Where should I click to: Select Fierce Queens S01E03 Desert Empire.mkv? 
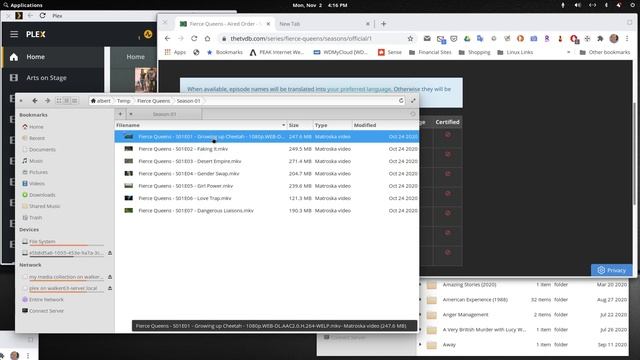coord(267,161)
